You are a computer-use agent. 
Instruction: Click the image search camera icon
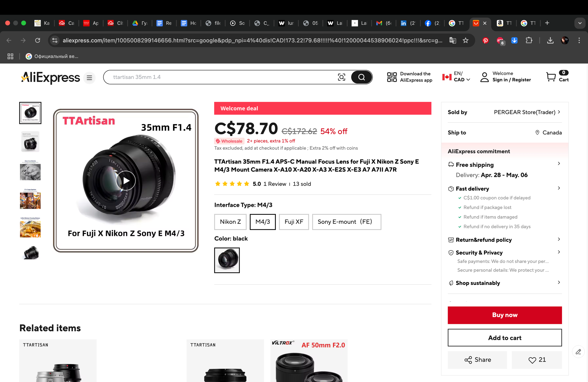[341, 77]
